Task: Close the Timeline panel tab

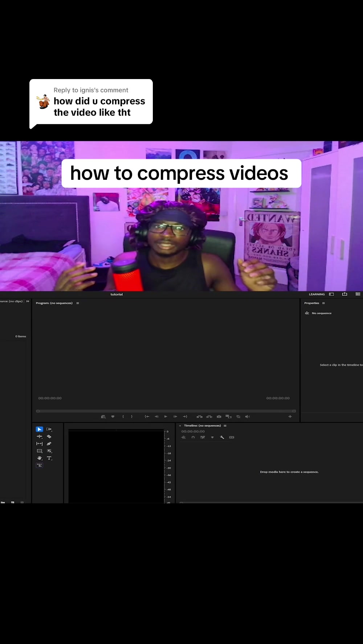Action: pos(180,426)
